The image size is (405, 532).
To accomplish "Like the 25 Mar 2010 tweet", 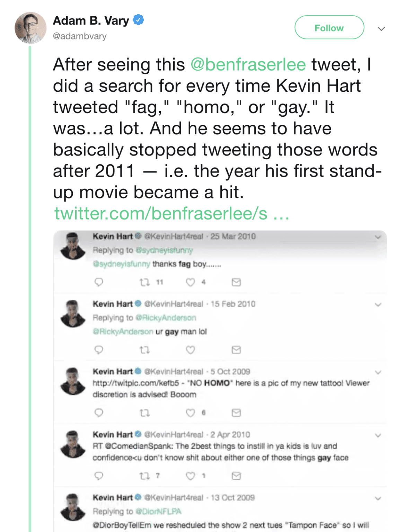I will pyautogui.click(x=190, y=282).
